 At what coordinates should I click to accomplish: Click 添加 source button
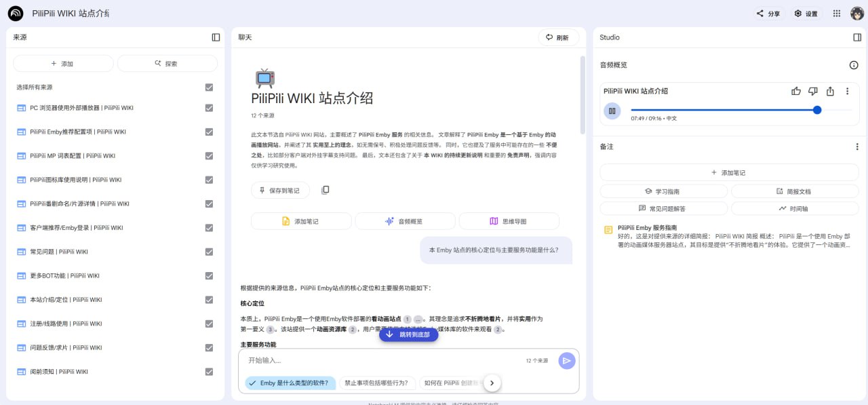point(63,64)
